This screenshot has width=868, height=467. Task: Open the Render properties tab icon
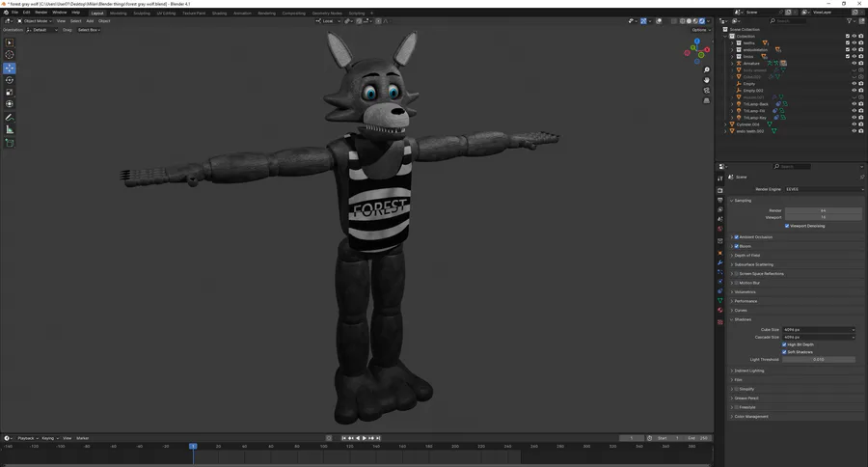click(x=720, y=190)
